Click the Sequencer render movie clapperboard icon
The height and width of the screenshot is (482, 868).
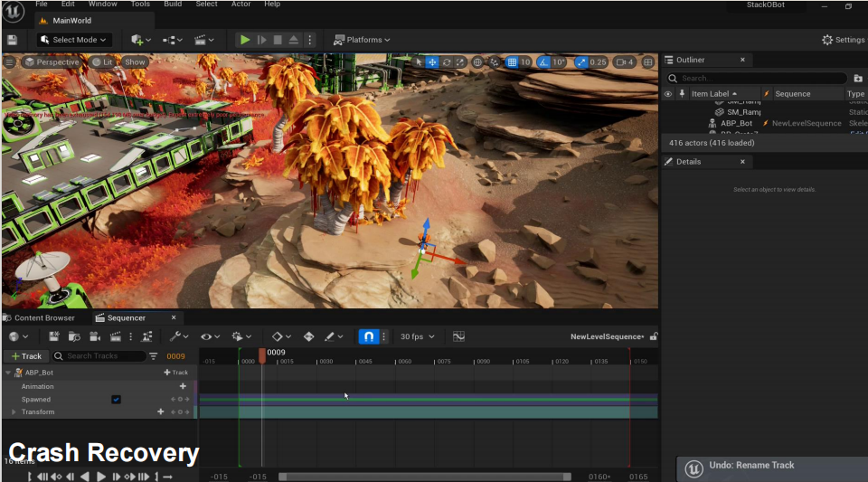115,336
